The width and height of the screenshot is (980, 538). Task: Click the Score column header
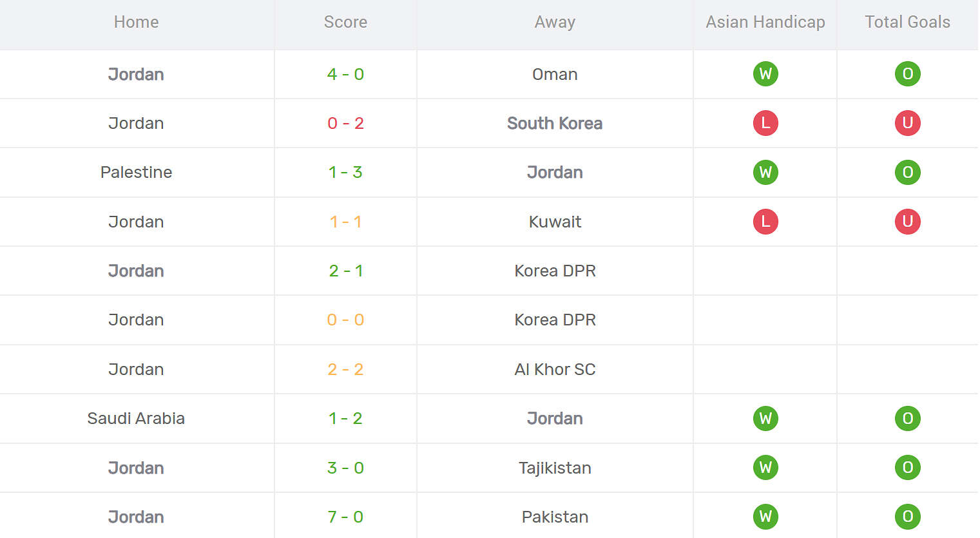click(x=345, y=22)
